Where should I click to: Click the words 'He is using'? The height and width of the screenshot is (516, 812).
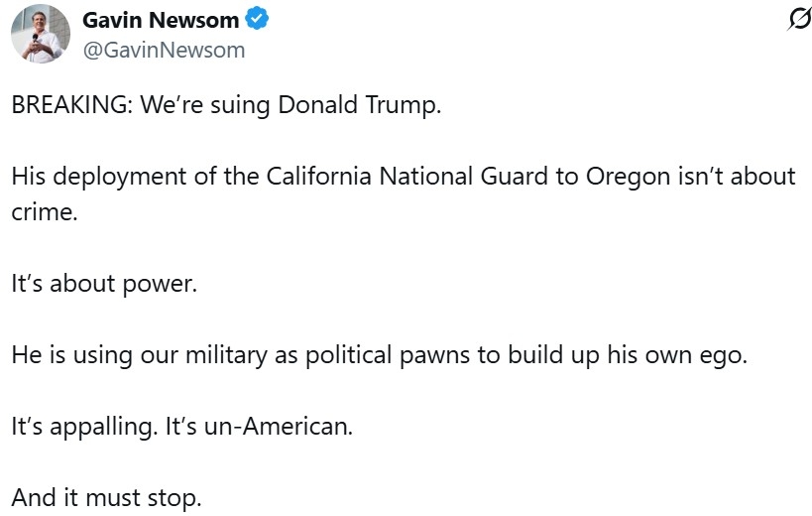point(65,354)
